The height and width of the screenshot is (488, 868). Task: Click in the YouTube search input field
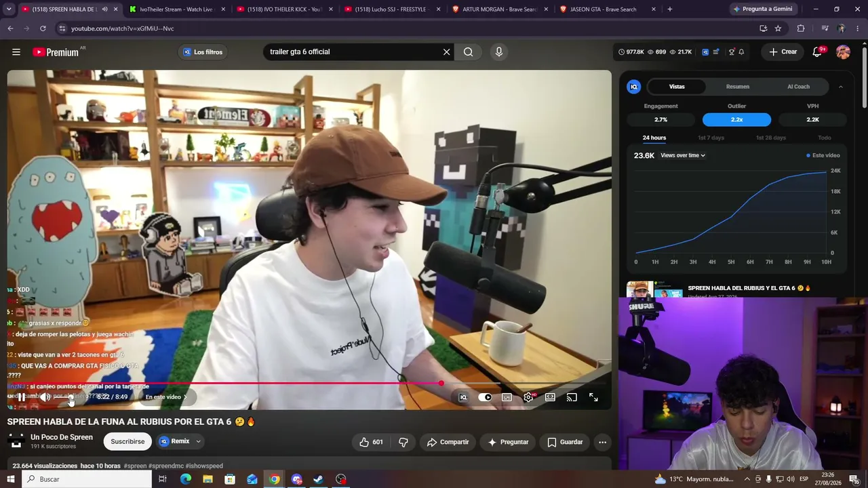353,52
